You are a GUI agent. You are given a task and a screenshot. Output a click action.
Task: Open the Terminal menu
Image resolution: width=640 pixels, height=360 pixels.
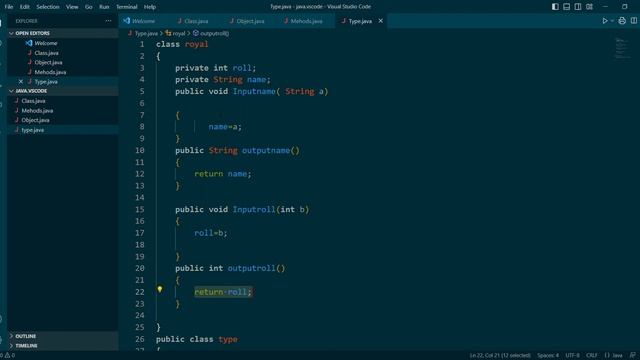coord(127,7)
